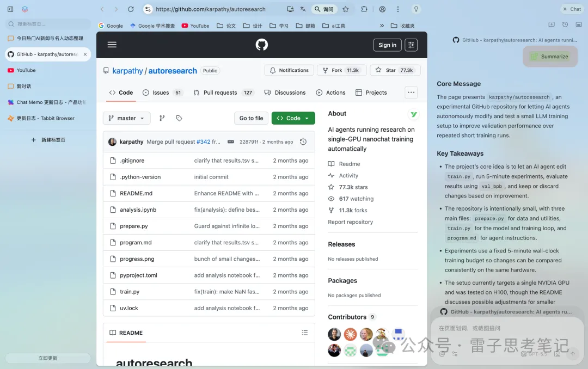Open the YouTube bookmark

[195, 26]
